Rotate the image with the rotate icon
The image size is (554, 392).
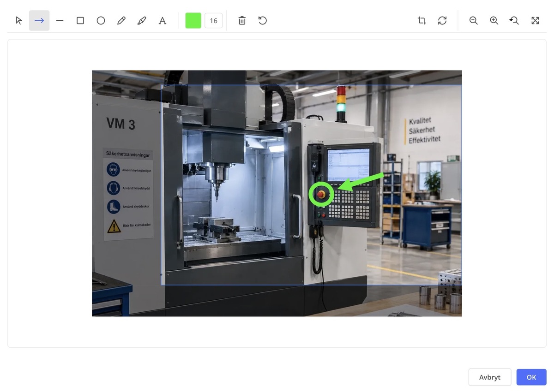[442, 20]
